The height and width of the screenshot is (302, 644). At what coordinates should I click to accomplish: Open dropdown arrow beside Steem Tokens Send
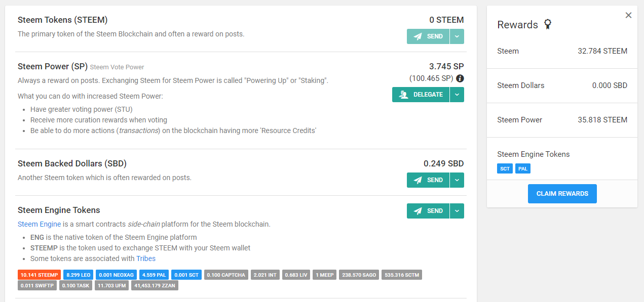pos(457,36)
